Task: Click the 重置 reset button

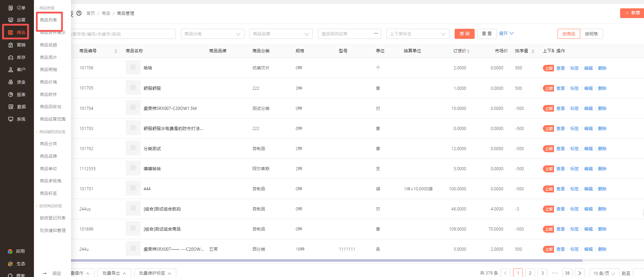Action: pyautogui.click(x=487, y=34)
